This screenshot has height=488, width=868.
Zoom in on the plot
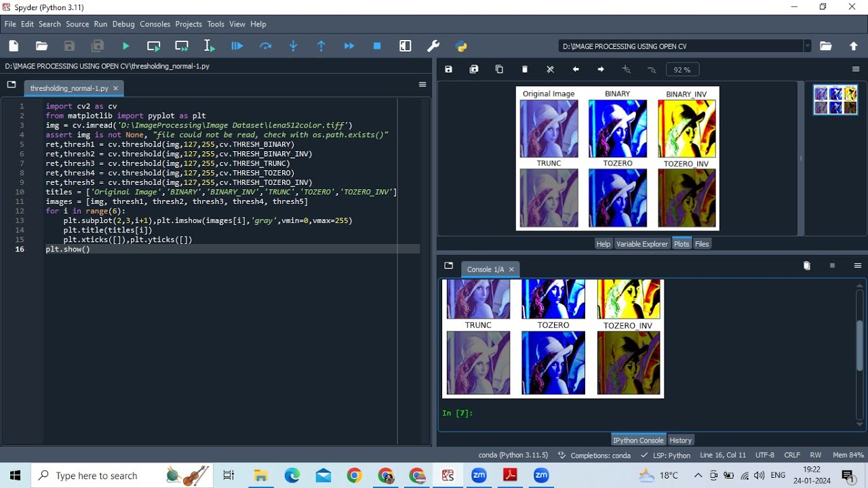626,69
